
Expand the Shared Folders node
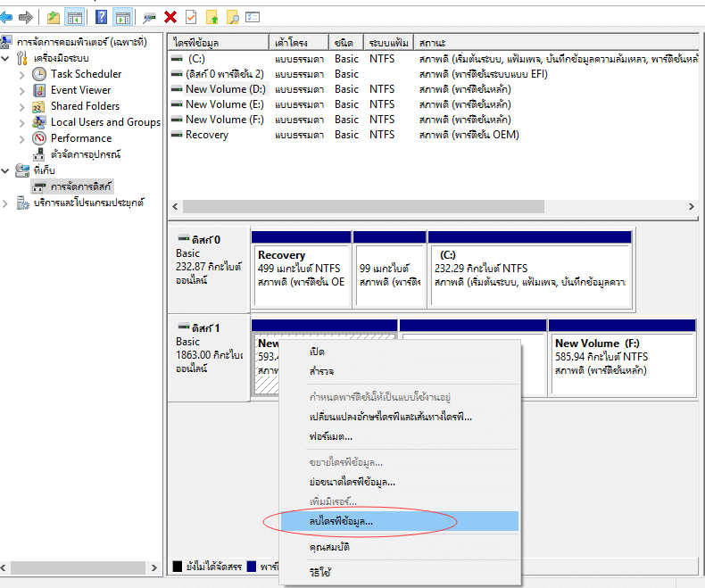point(22,106)
